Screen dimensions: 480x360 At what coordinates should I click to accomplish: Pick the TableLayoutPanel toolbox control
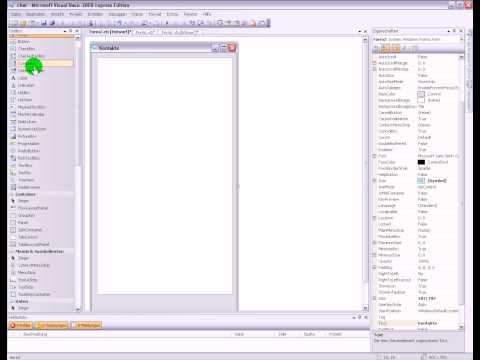(x=41, y=244)
